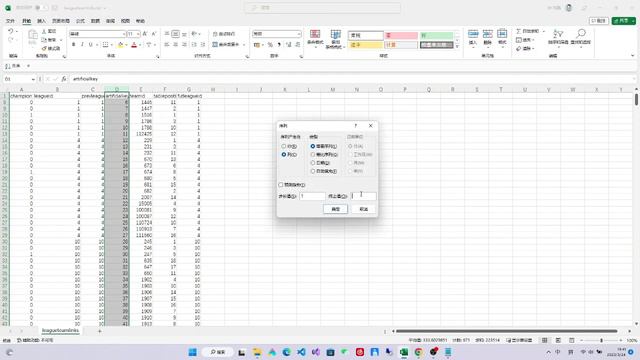640x360 pixels.
Task: Expand the font color dropdown arrow
Action: tap(140, 44)
